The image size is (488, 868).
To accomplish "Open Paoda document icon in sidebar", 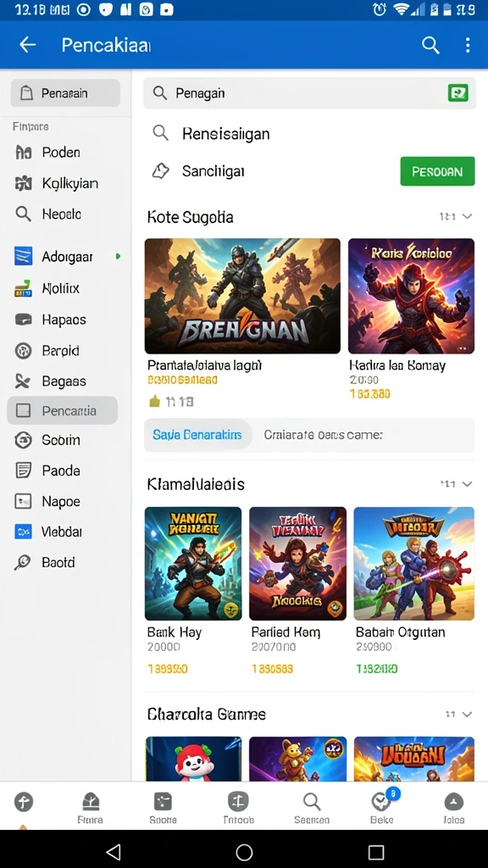I will 23,470.
